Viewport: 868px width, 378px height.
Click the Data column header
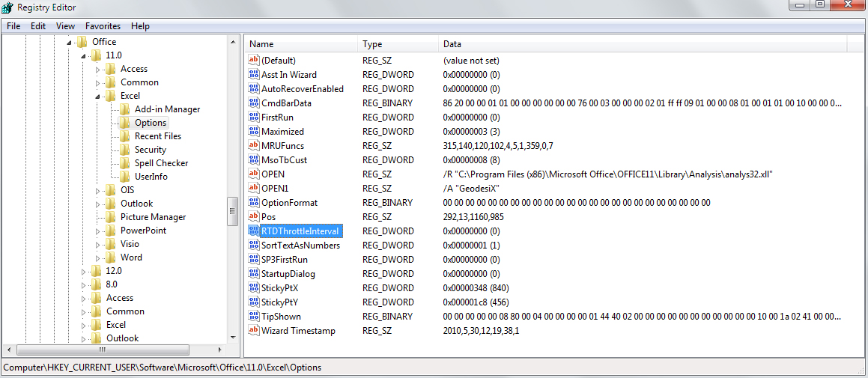643,44
